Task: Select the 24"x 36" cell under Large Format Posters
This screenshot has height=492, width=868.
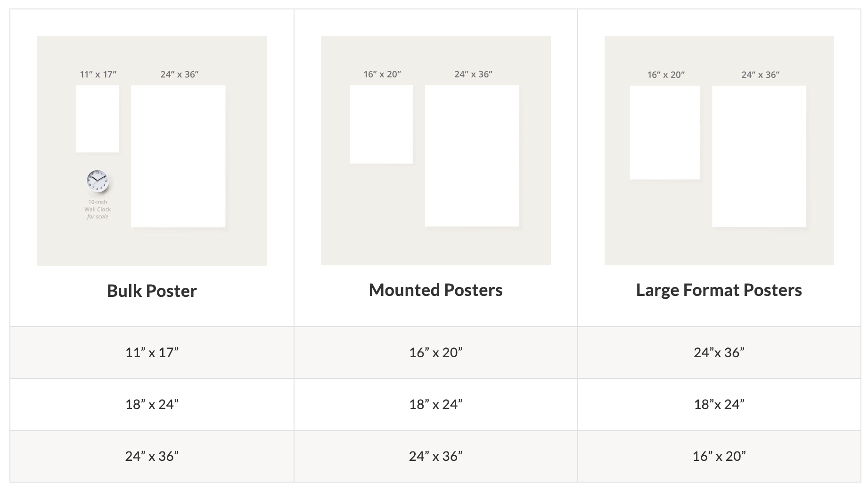Action: tap(719, 353)
